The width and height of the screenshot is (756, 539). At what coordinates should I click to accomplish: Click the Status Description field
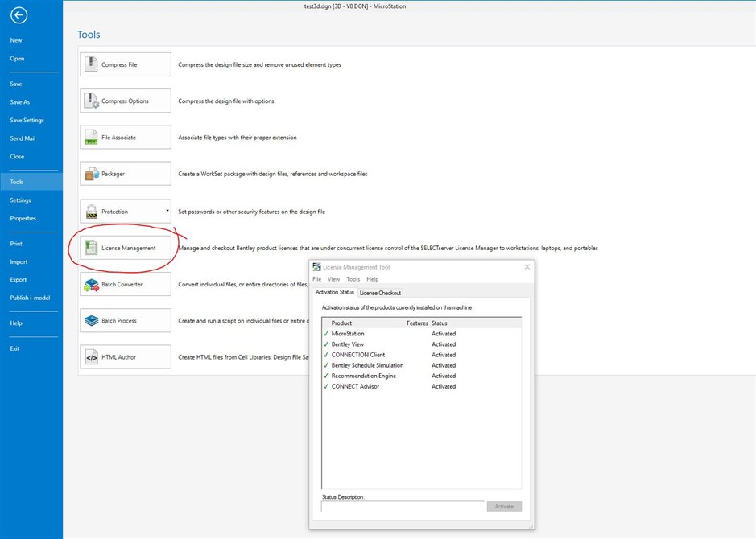pos(403,506)
